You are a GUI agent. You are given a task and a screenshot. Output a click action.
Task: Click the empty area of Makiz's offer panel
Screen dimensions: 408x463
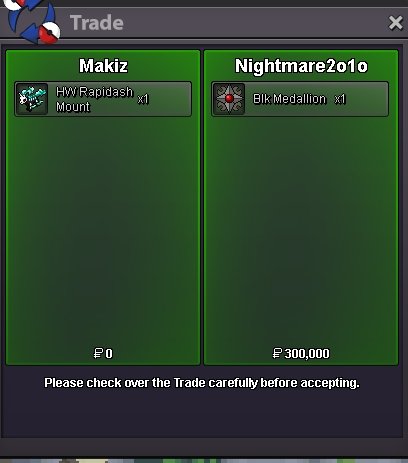103,230
